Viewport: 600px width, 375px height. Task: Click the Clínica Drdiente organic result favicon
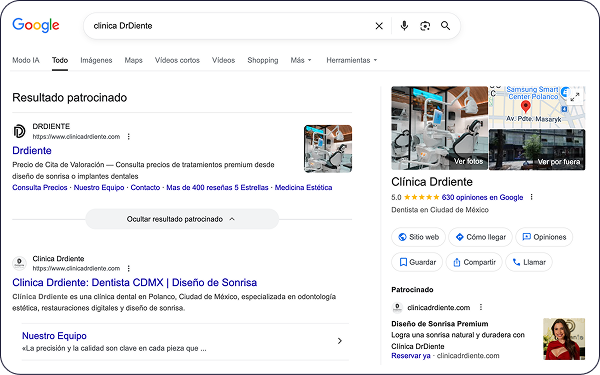coord(19,263)
